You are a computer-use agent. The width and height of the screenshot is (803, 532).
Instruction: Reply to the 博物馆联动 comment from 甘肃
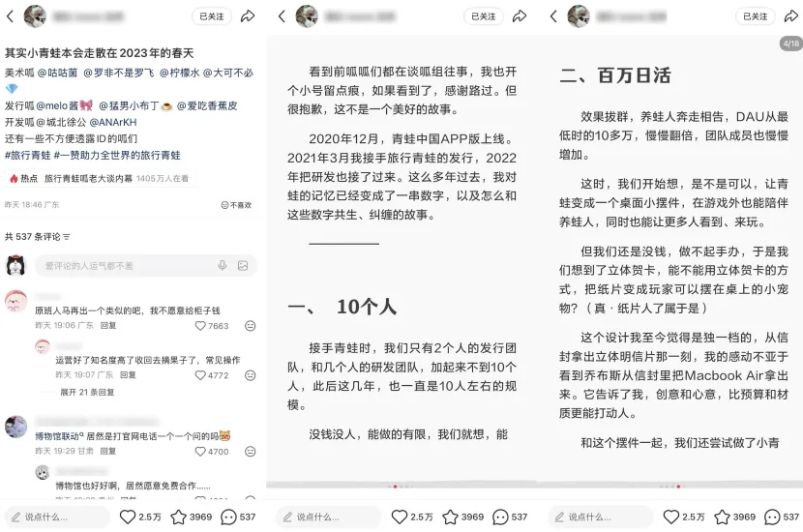pos(108,451)
